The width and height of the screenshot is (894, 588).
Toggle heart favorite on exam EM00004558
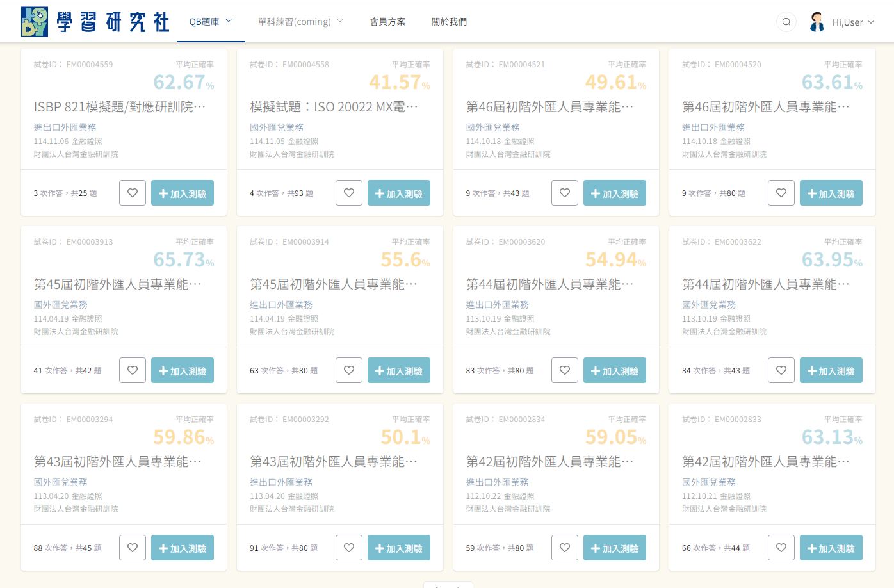pos(349,193)
